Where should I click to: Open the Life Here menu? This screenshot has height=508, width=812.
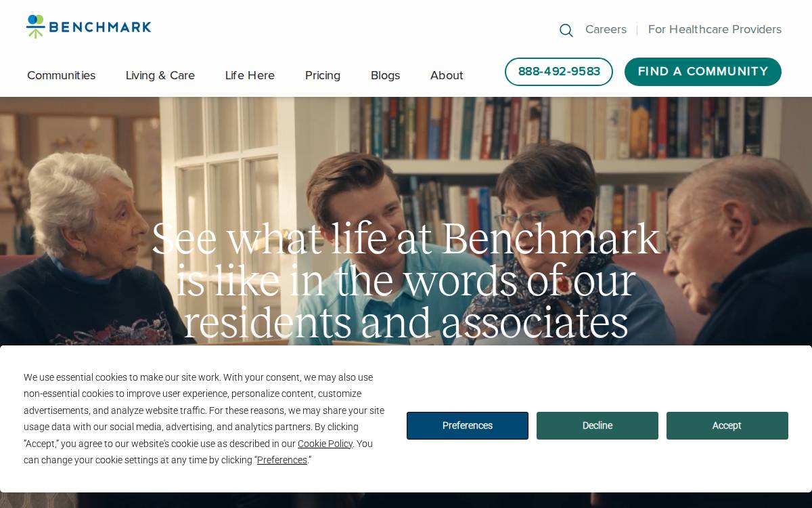(x=250, y=75)
